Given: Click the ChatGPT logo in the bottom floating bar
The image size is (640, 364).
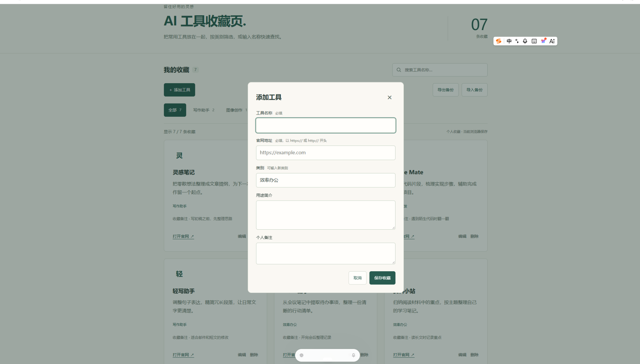Looking at the screenshot, I should click(301, 355).
